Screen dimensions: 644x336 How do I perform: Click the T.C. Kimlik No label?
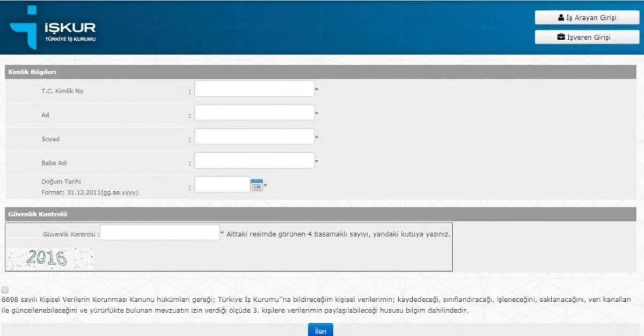point(62,91)
